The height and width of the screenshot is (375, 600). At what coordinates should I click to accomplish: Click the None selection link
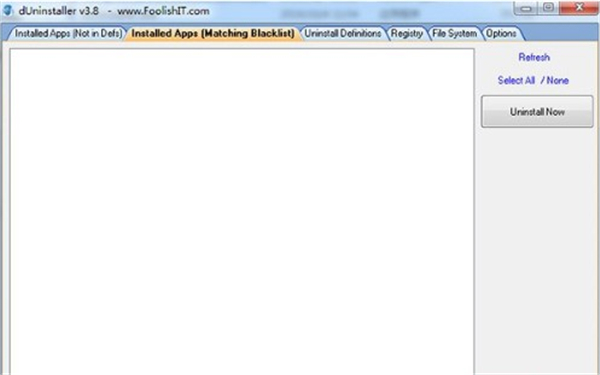[558, 80]
